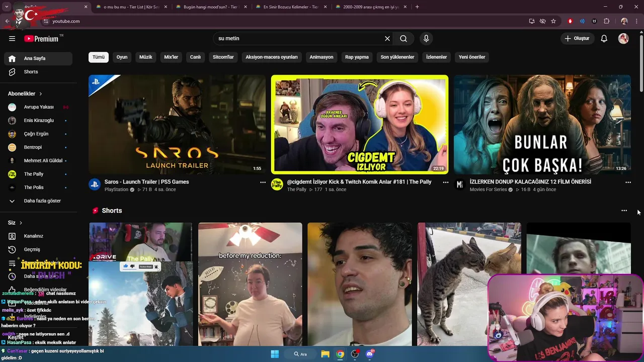This screenshot has width=644, height=362.
Task: Clear the search text with the X
Action: (387, 39)
